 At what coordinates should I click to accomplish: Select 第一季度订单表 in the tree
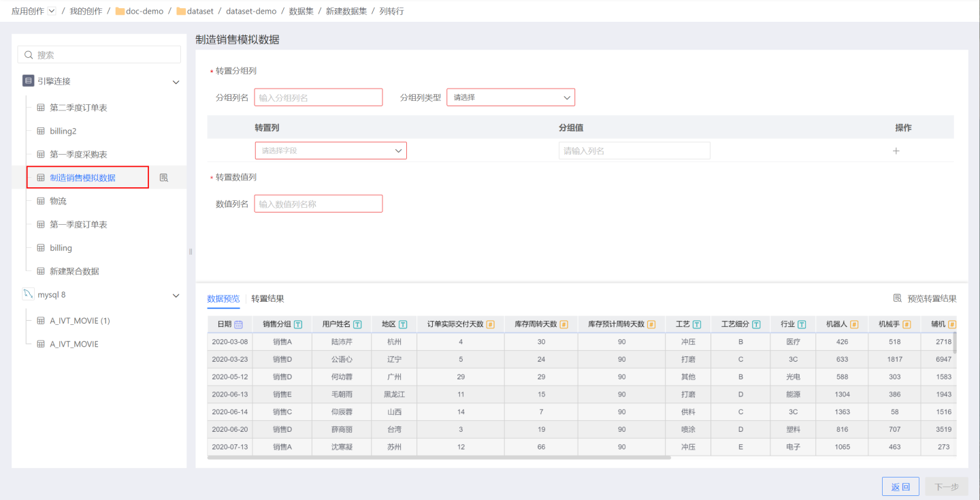78,225
